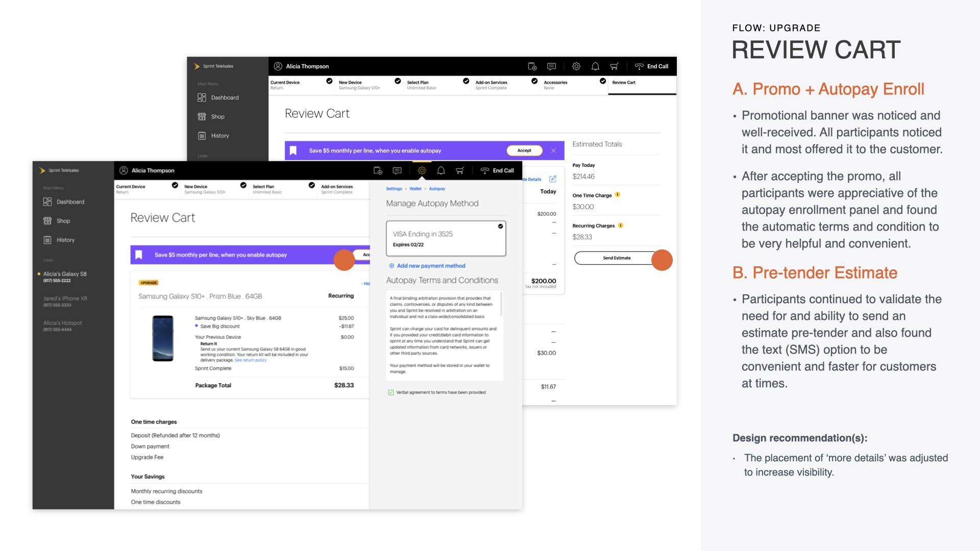The height and width of the screenshot is (551, 980).
Task: Open calendar-add icon in back window header
Action: click(532, 66)
